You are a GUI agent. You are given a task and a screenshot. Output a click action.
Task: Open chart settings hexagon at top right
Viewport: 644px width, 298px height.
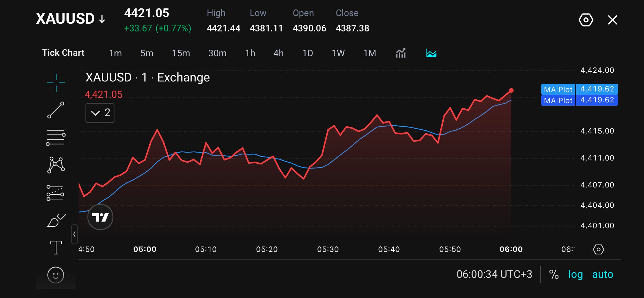point(586,20)
